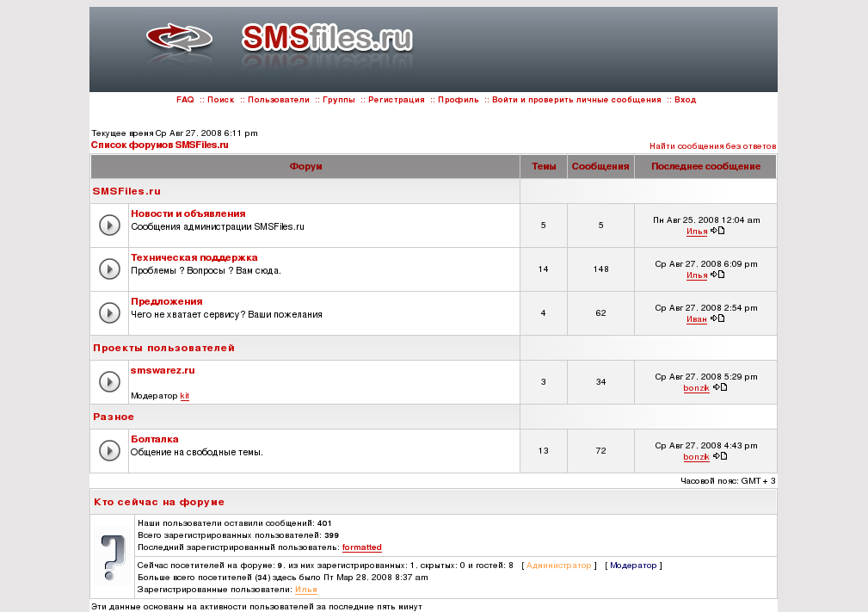Open bonzik profile in Болталка row
The width and height of the screenshot is (868, 612).
click(x=697, y=457)
